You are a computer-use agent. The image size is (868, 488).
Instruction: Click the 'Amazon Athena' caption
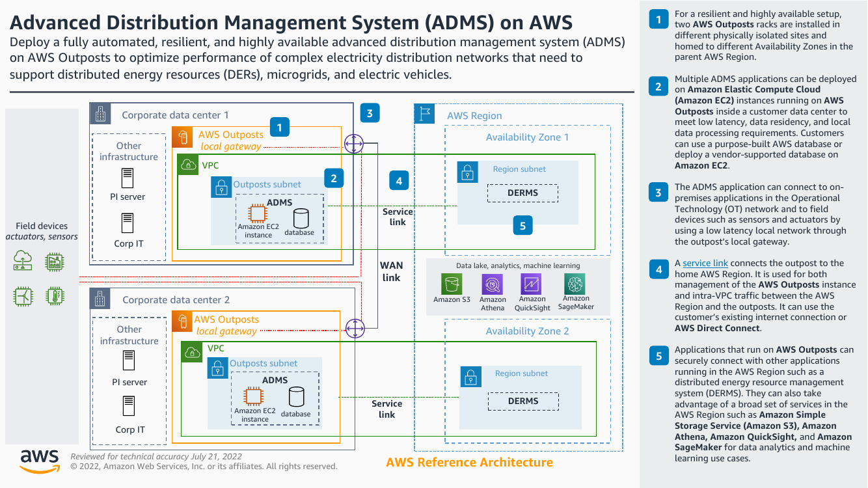tap(493, 303)
